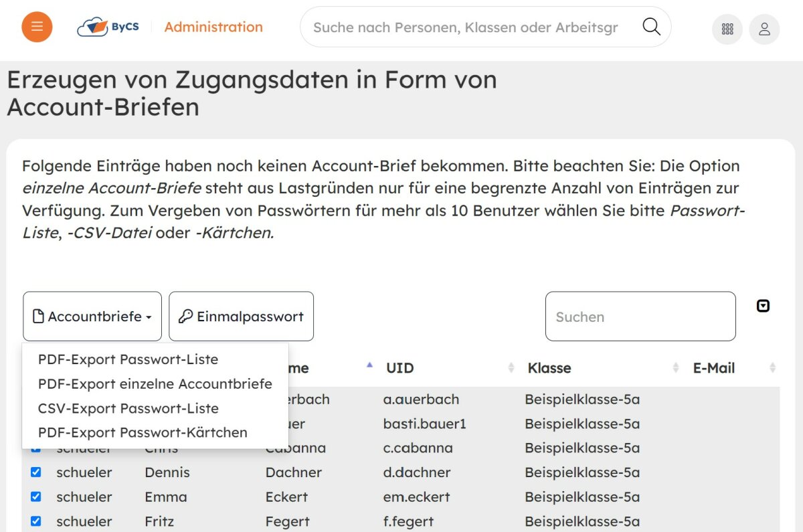
Task: Focus the Suchen table filter field
Action: [x=640, y=317]
